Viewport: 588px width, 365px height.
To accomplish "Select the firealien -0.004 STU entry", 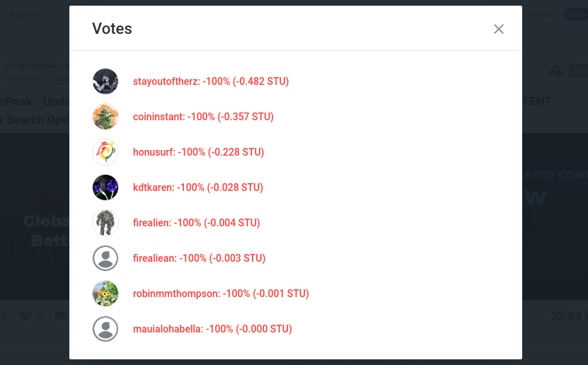I will coord(197,223).
